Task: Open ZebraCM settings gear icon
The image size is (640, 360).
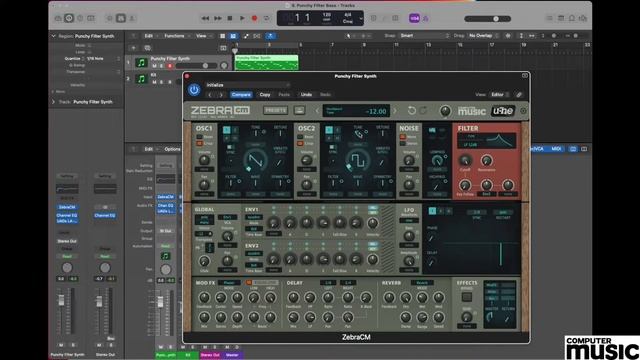Action: [523, 111]
